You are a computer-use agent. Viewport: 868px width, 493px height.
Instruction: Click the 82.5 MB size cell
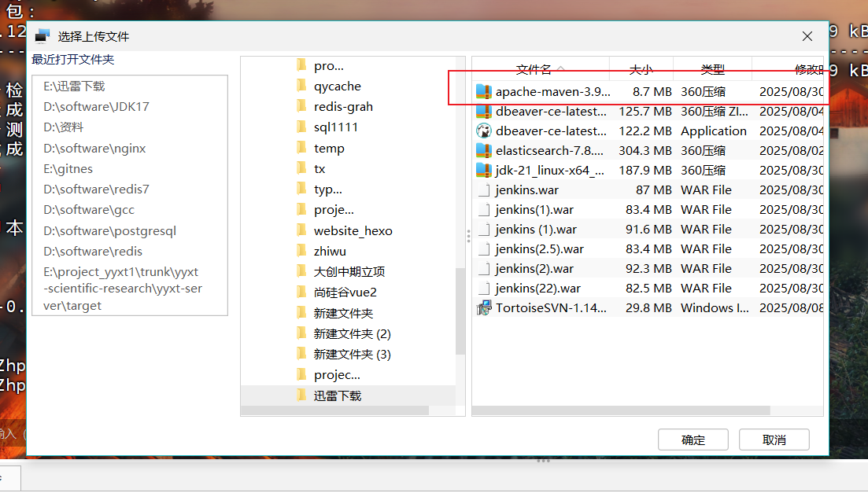click(648, 289)
